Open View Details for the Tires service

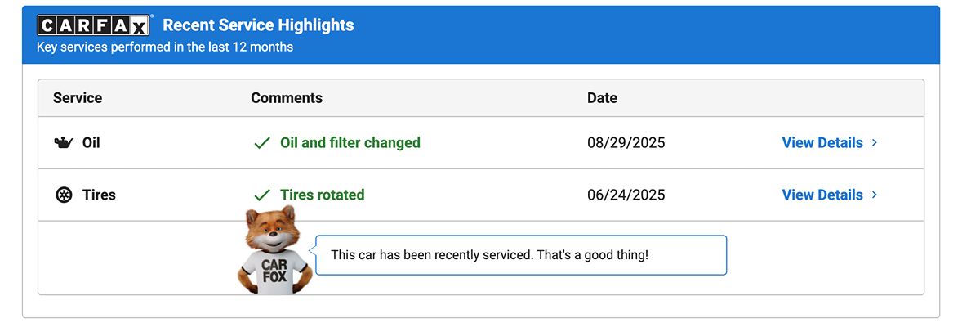[822, 195]
